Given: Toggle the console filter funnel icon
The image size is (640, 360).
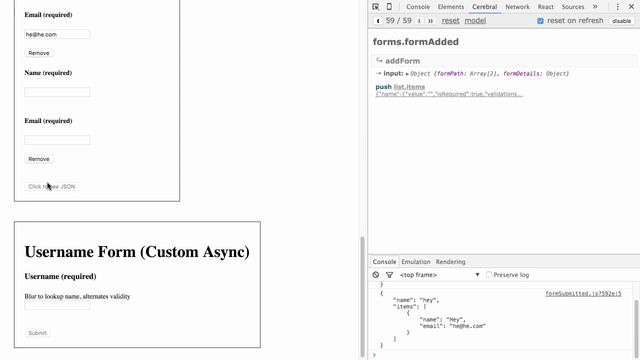Looking at the screenshot, I should (x=389, y=275).
